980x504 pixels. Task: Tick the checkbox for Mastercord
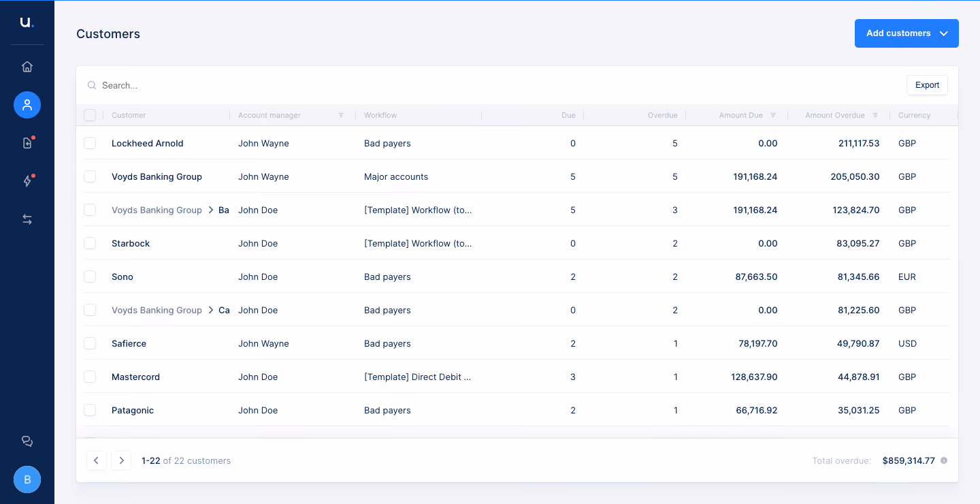tap(90, 377)
